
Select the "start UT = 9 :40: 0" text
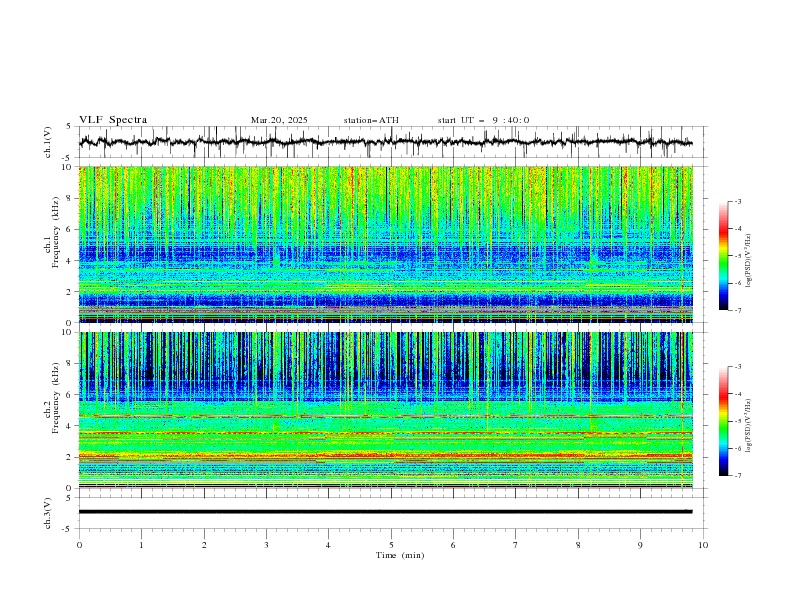click(483, 120)
